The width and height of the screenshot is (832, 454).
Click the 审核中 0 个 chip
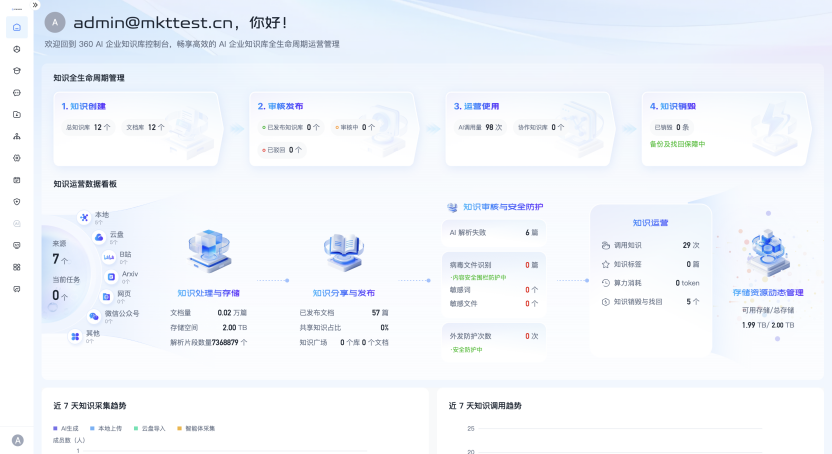point(355,127)
